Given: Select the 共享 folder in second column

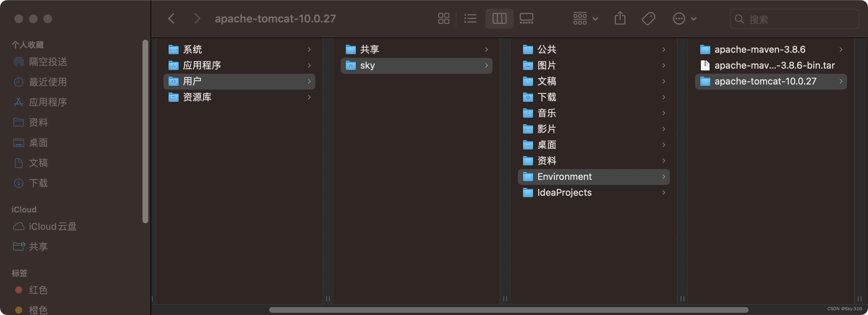Looking at the screenshot, I should coord(417,49).
